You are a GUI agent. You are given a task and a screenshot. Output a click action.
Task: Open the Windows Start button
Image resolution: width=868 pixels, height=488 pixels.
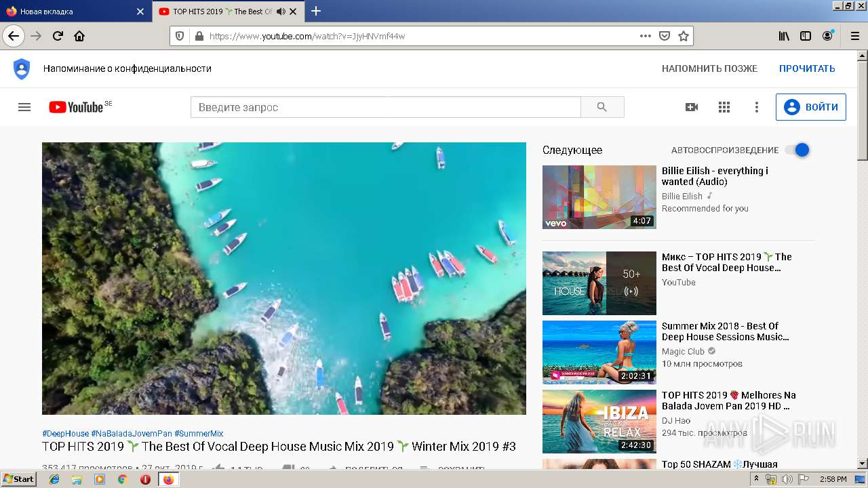pos(18,479)
